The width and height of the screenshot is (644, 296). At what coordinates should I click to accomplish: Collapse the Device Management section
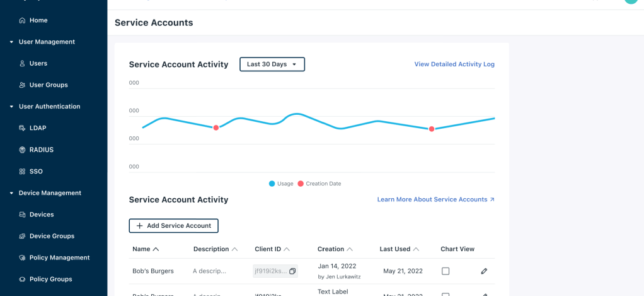[11, 193]
